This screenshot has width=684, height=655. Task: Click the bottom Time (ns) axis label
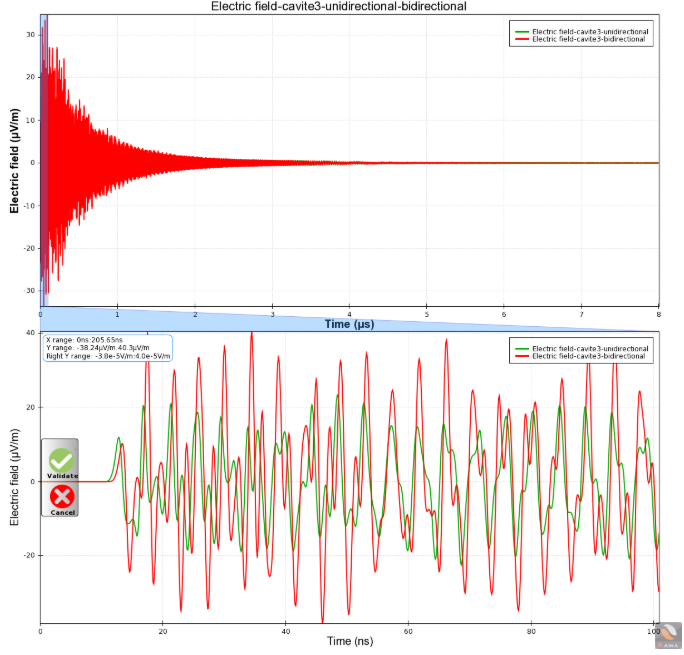click(x=350, y=641)
